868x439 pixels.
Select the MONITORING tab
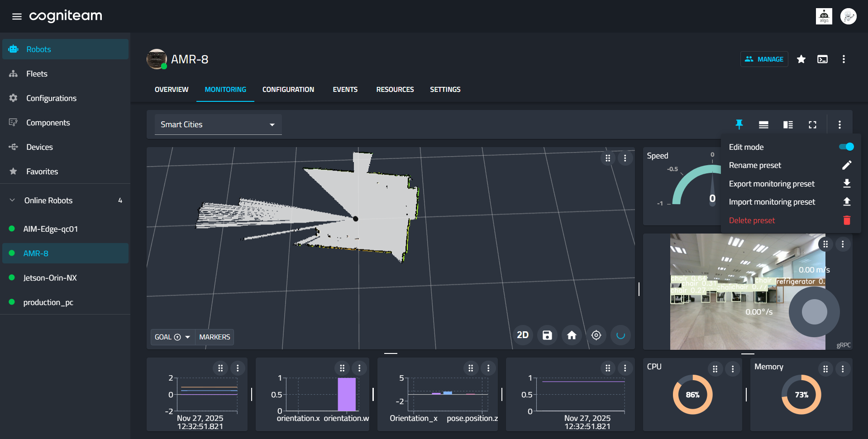tap(225, 90)
